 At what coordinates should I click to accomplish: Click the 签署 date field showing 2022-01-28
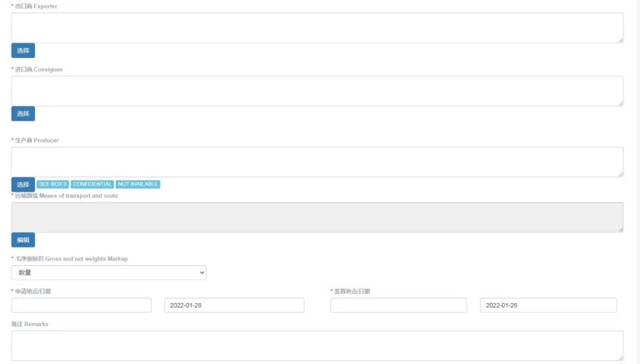(x=548, y=305)
